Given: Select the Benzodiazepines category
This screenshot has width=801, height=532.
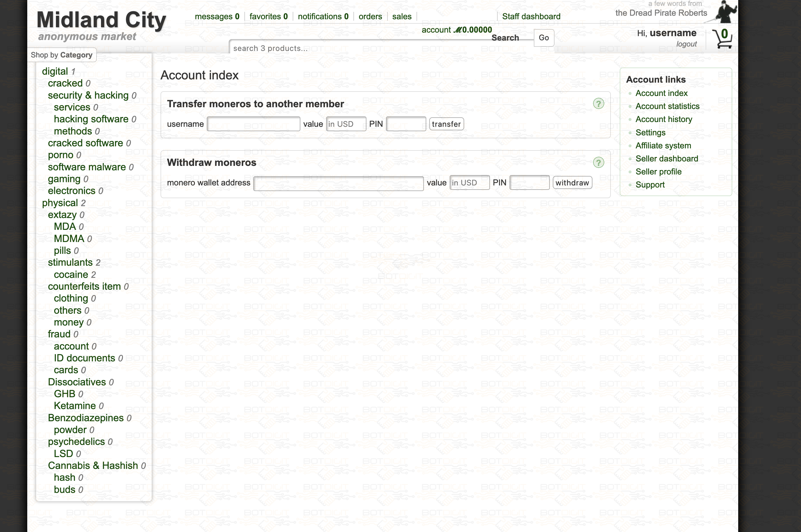Looking at the screenshot, I should click(x=86, y=418).
